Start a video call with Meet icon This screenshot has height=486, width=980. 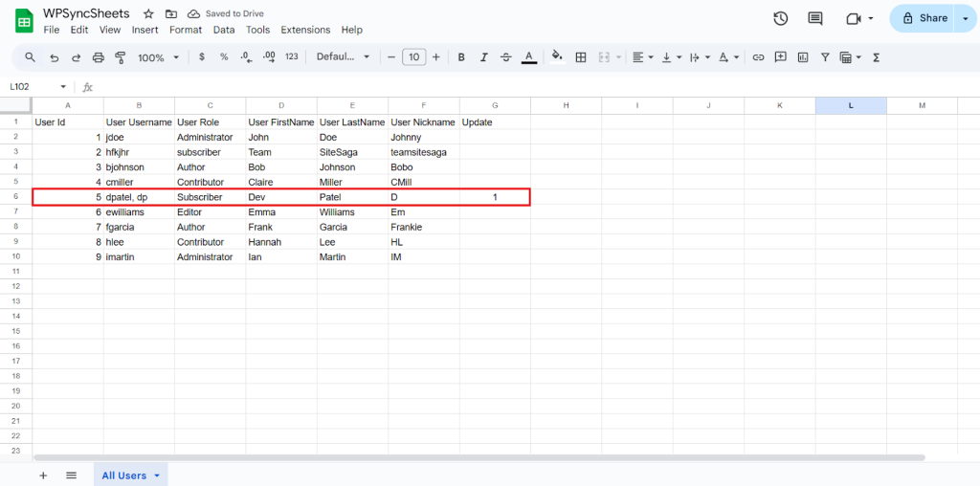(854, 19)
